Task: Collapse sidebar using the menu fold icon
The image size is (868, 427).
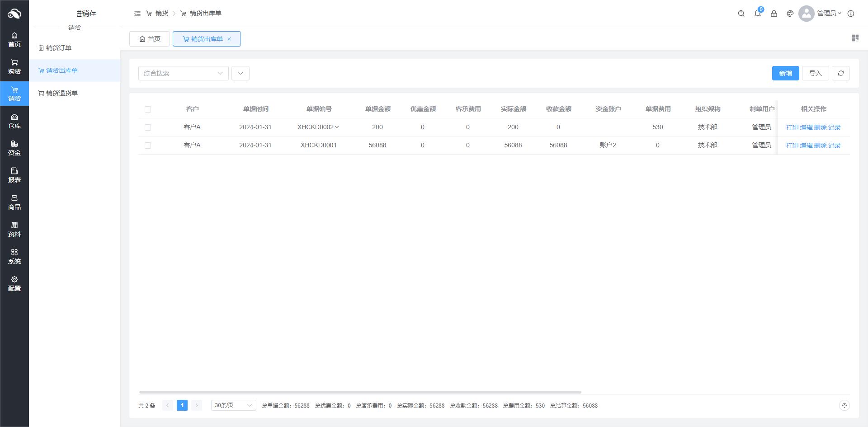Action: tap(137, 14)
